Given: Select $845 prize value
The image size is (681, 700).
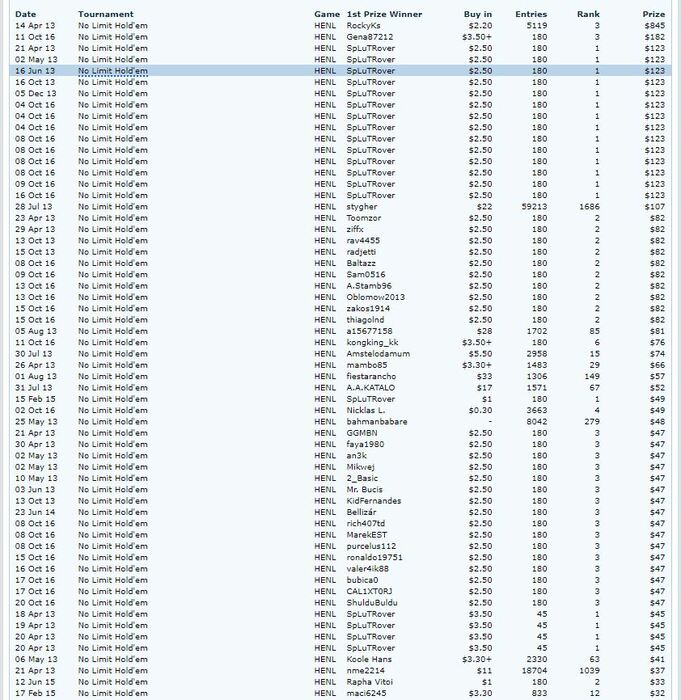Looking at the screenshot, I should [x=655, y=25].
